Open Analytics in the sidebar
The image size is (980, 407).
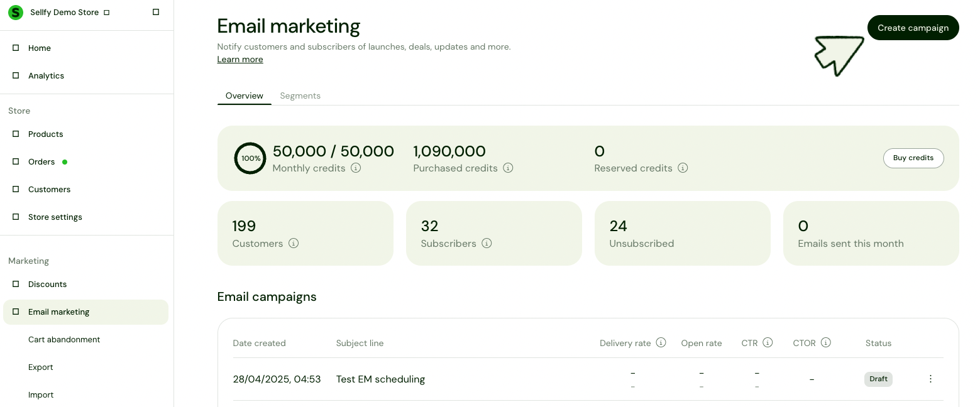pos(46,76)
